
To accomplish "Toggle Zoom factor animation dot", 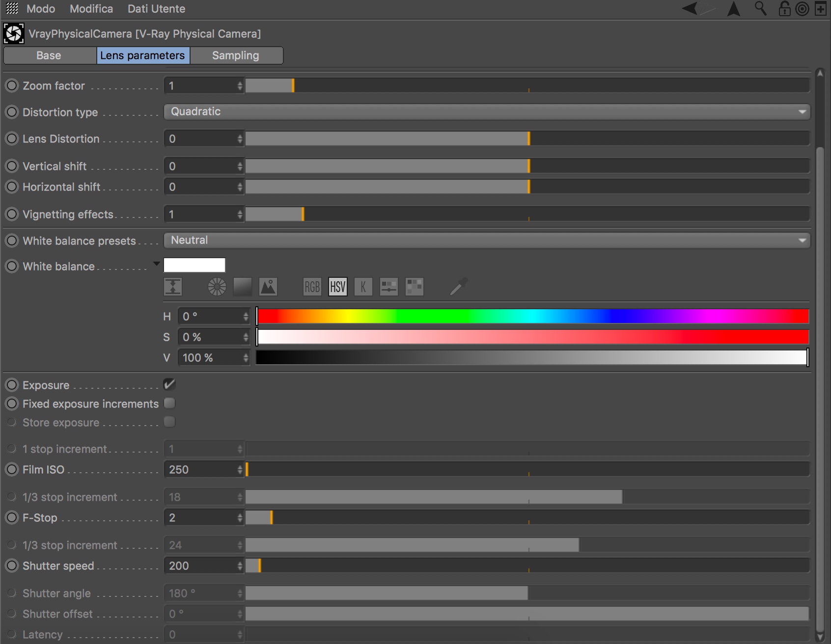I will (12, 85).
